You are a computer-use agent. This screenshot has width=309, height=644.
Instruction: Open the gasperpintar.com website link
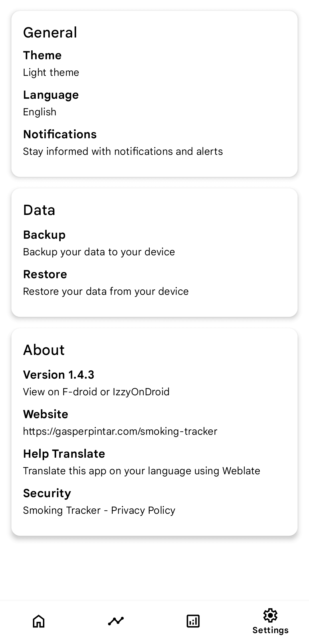coord(120,422)
